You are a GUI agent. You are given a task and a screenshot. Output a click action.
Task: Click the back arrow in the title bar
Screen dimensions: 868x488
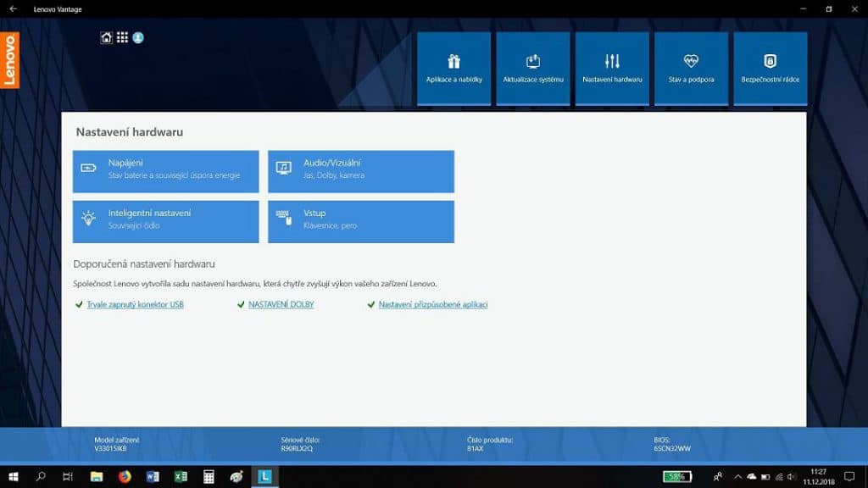click(14, 8)
